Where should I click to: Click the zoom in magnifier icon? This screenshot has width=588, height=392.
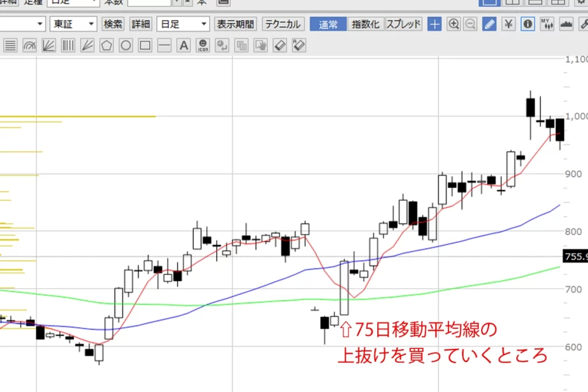(453, 24)
